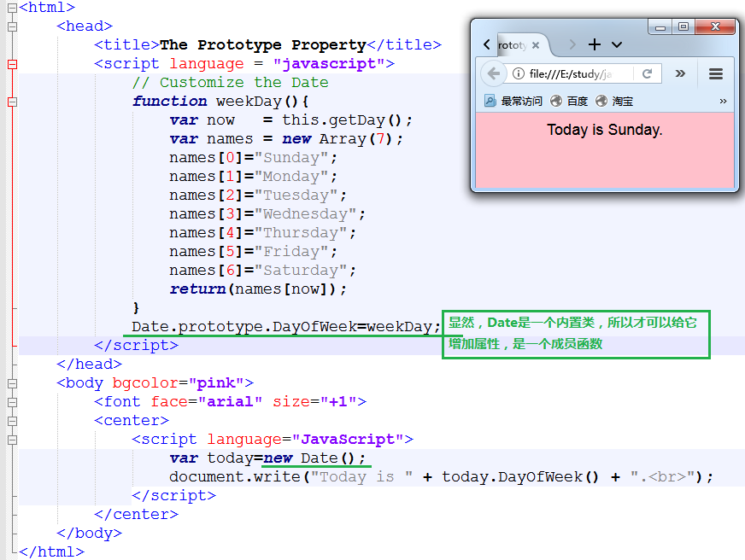
Task: Open a new tab with the plus icon
Action: point(595,44)
